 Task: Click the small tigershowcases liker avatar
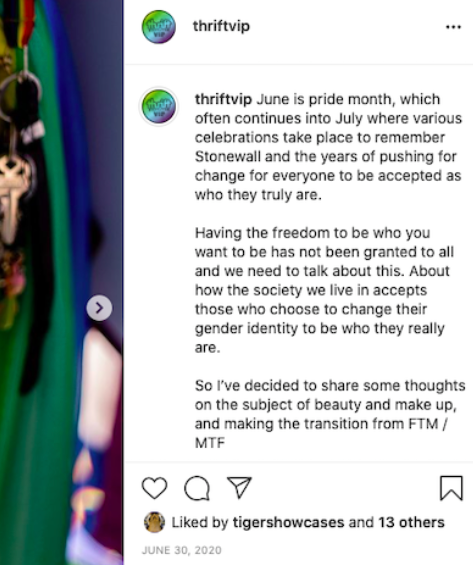[155, 522]
